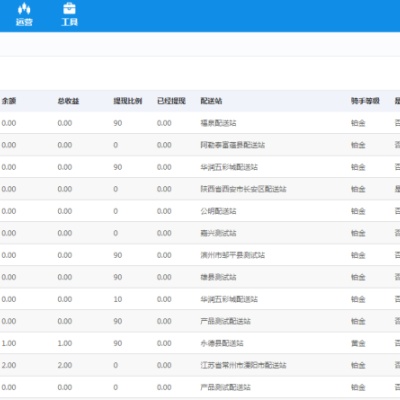Viewport: 400px width, 400px height.
Task: Select 华润五彩城配送站 in the row with ratio 90
Action: coord(229,167)
